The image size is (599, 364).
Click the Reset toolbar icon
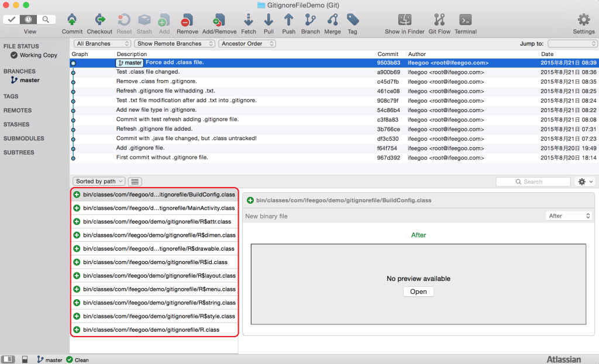pos(124,20)
